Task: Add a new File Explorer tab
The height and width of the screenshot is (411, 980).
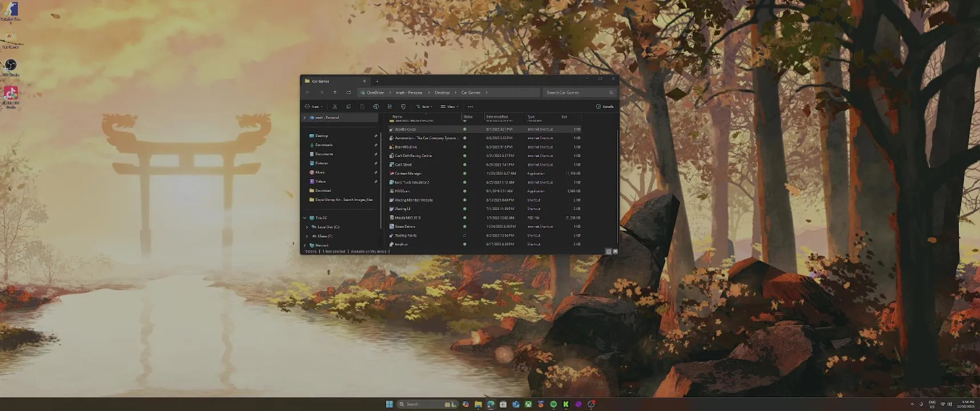Action: 377,81
